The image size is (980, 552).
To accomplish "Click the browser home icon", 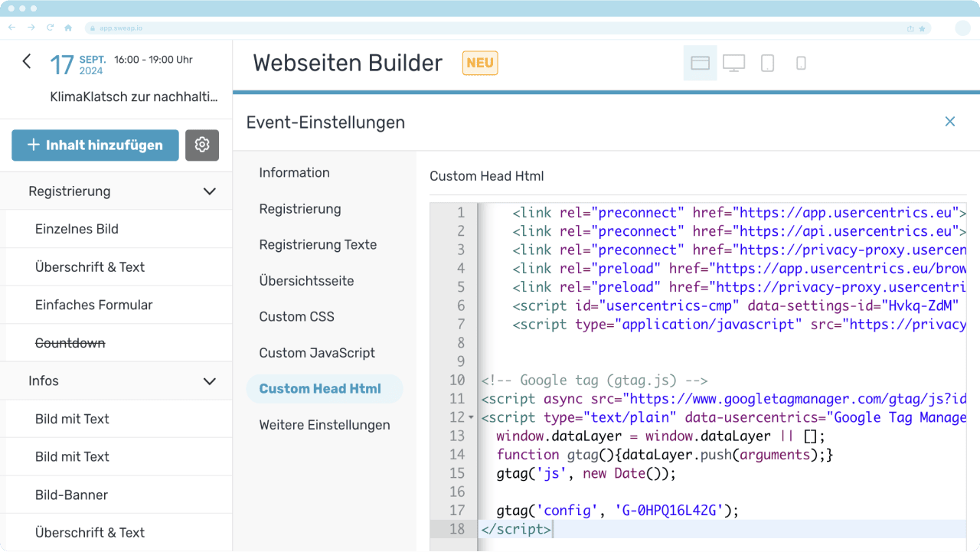I will click(x=68, y=28).
